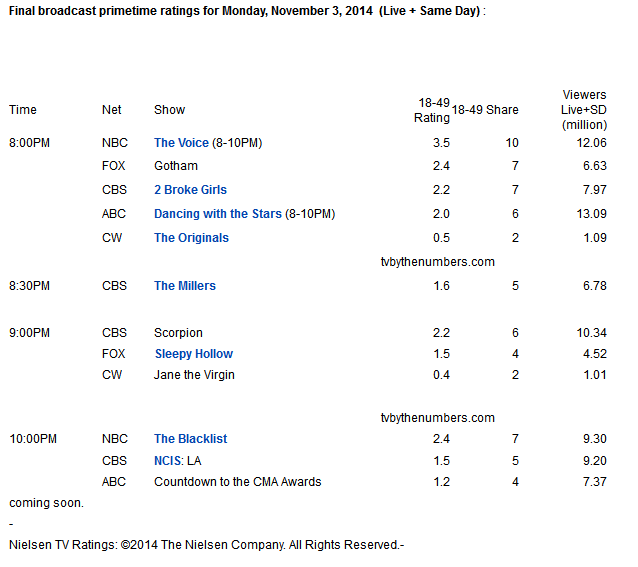638x567 pixels.
Task: Click the NCIS link
Action: click(169, 460)
